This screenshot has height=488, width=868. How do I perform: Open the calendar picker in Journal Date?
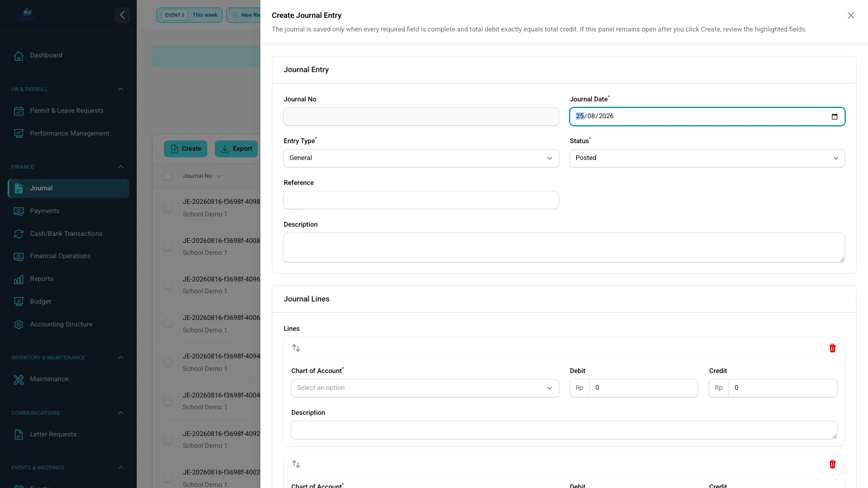click(x=834, y=117)
